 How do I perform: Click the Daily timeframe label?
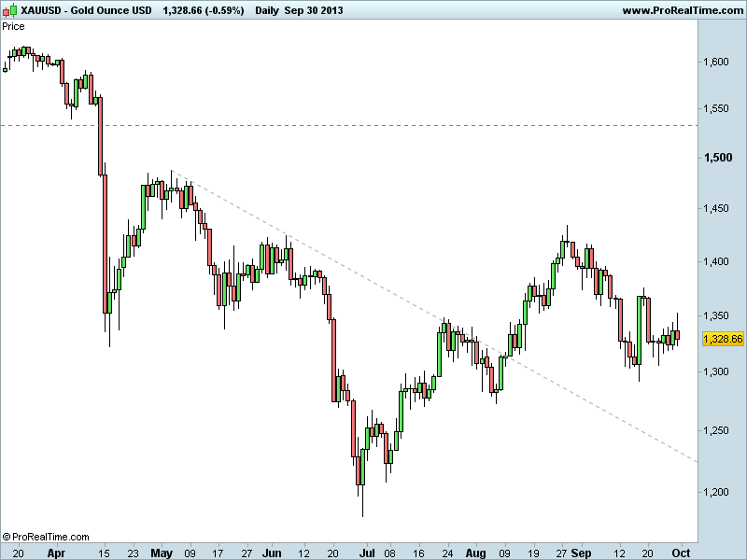pyautogui.click(x=267, y=10)
